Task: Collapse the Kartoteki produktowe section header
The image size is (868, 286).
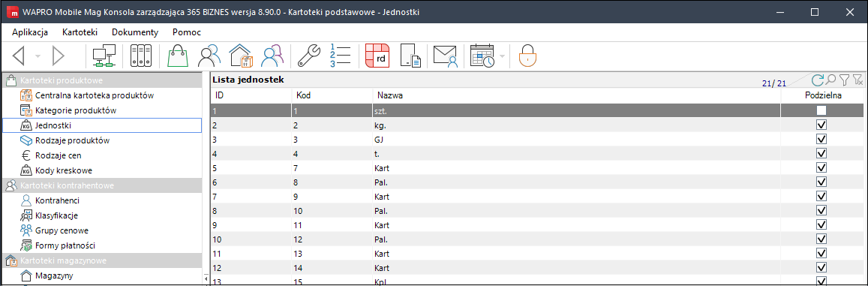Action: [102, 80]
